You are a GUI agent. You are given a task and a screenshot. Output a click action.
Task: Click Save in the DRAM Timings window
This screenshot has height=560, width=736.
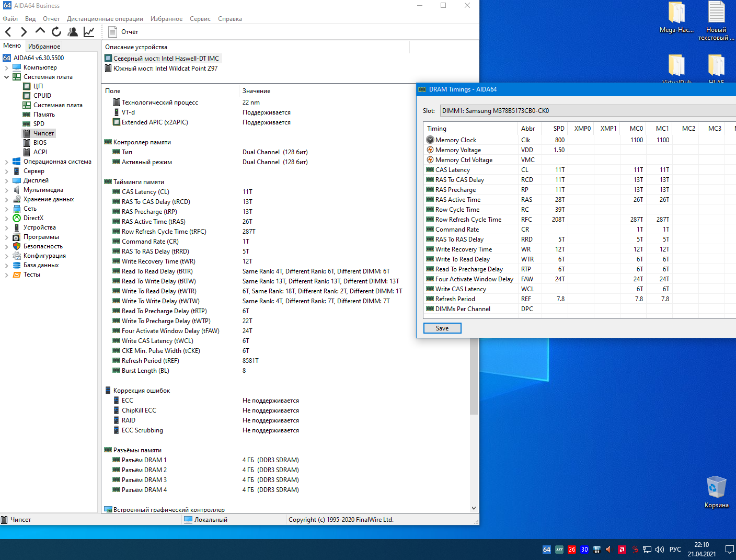[x=442, y=328]
